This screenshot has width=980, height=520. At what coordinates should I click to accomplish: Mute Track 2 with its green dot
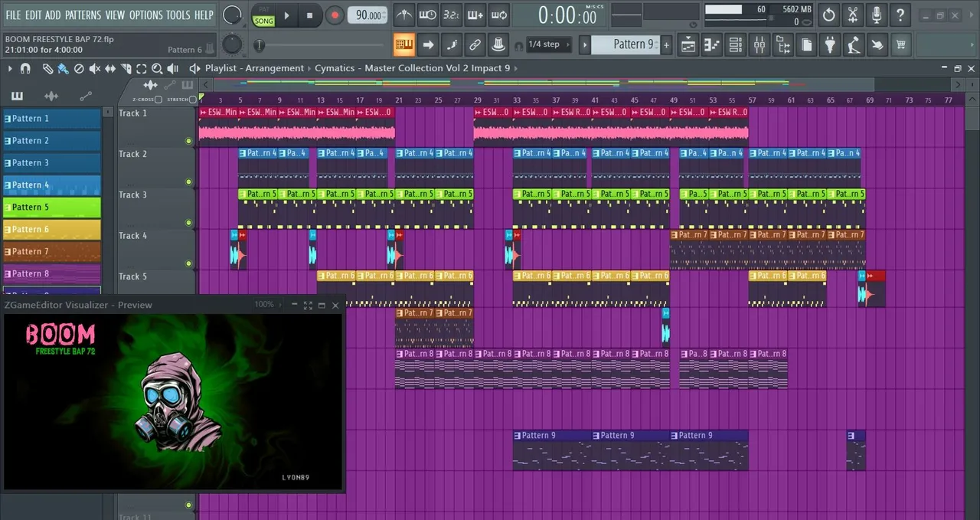(x=188, y=182)
